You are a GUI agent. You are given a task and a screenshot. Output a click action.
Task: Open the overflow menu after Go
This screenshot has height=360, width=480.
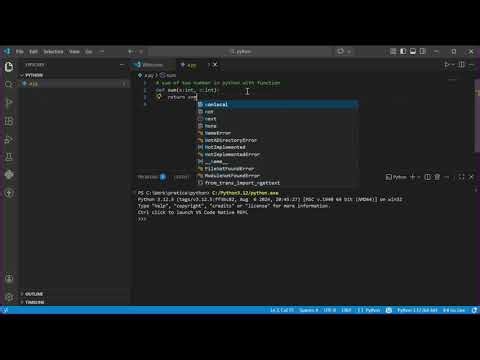(x=102, y=52)
